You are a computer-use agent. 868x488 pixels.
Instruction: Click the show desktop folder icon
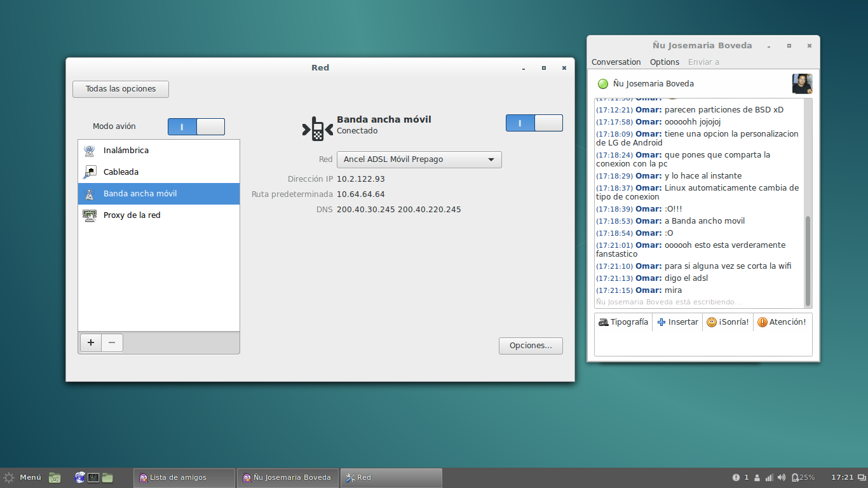pos(55,478)
